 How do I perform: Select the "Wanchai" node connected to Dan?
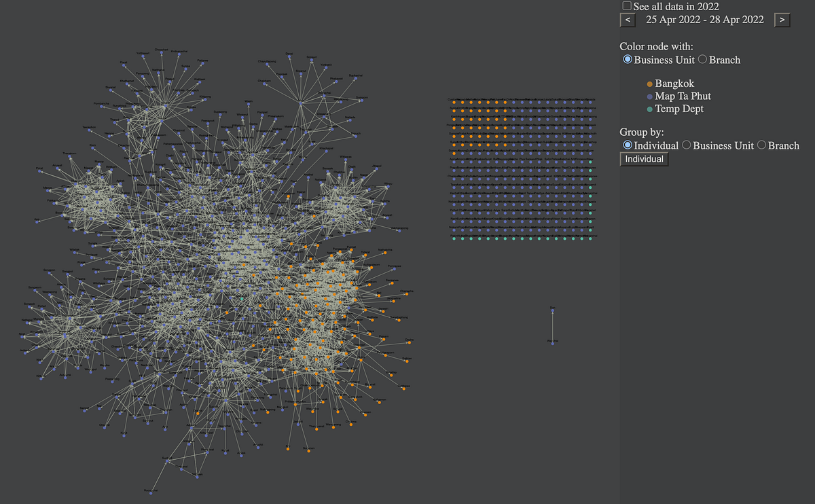point(553,344)
